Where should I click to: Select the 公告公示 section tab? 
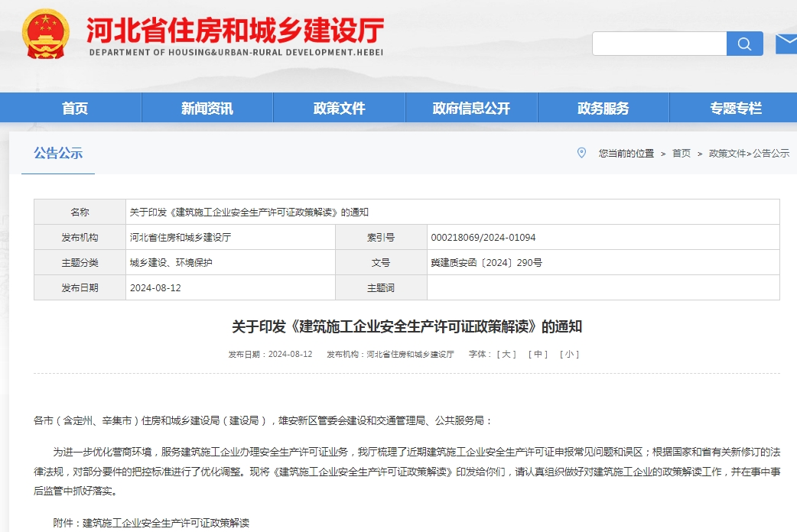58,153
